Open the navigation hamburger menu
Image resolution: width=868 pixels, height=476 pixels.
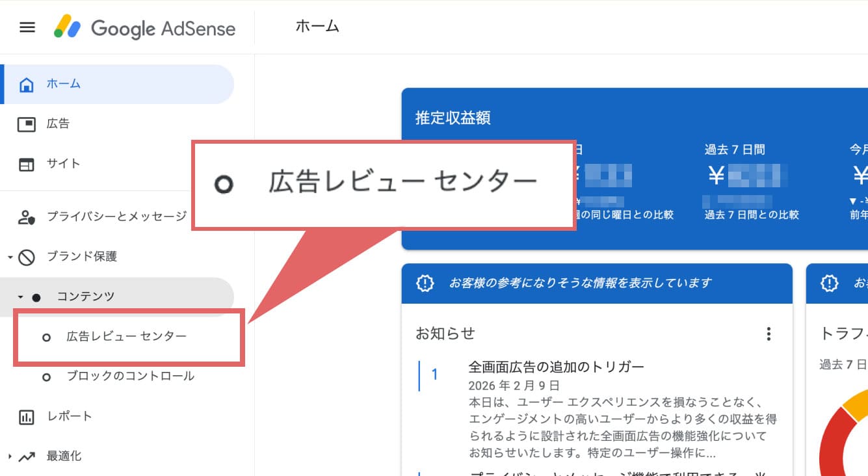(x=26, y=27)
